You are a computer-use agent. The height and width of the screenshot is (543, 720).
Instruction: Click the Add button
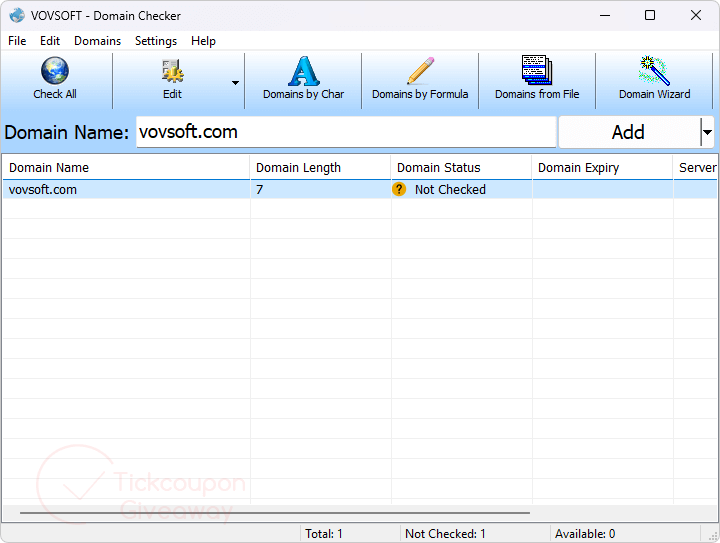pos(628,132)
